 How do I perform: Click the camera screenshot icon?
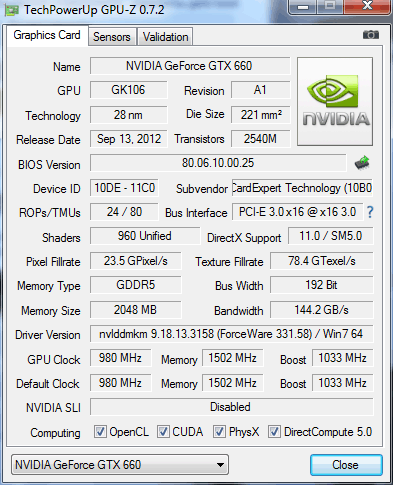point(371,35)
